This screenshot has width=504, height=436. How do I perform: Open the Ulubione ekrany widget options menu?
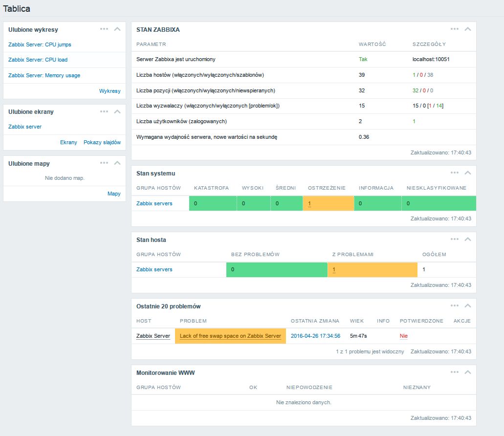(x=104, y=111)
